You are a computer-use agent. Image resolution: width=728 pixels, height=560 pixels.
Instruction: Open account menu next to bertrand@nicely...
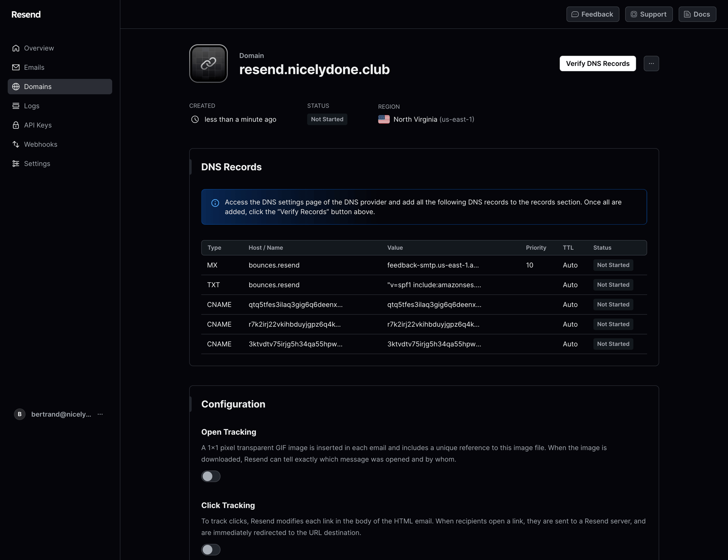100,414
